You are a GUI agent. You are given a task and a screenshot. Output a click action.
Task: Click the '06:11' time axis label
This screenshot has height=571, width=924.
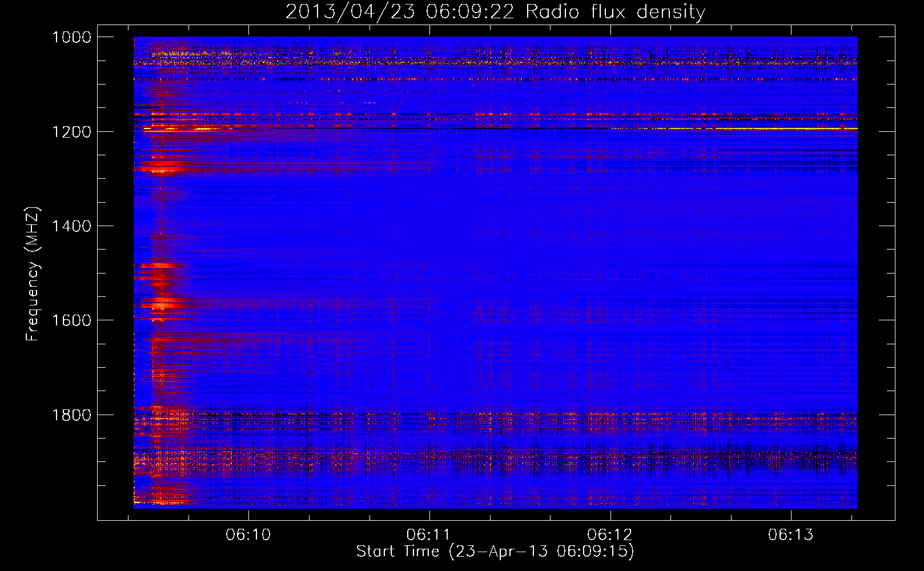pos(429,535)
